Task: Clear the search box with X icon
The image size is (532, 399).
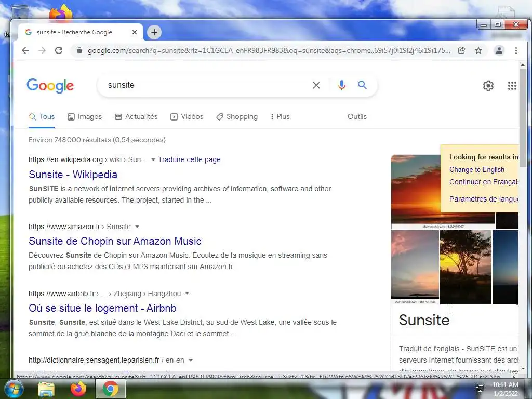Action: pos(316,85)
